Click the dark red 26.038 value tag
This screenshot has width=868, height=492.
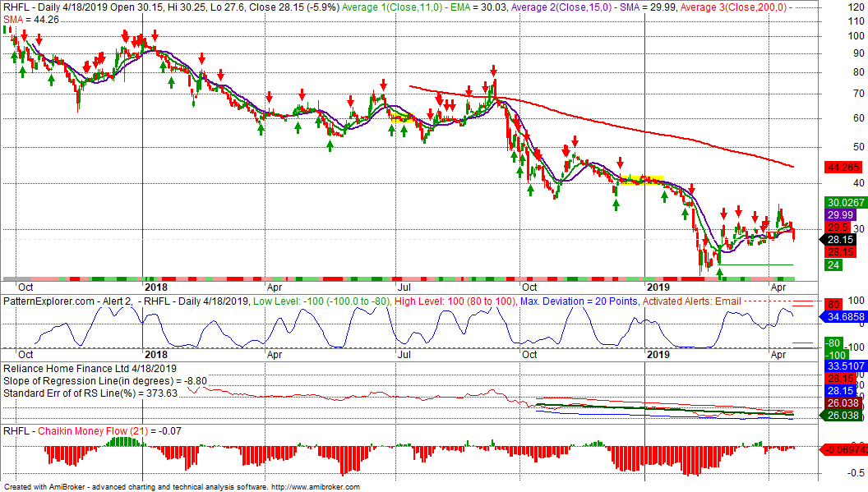click(x=843, y=403)
